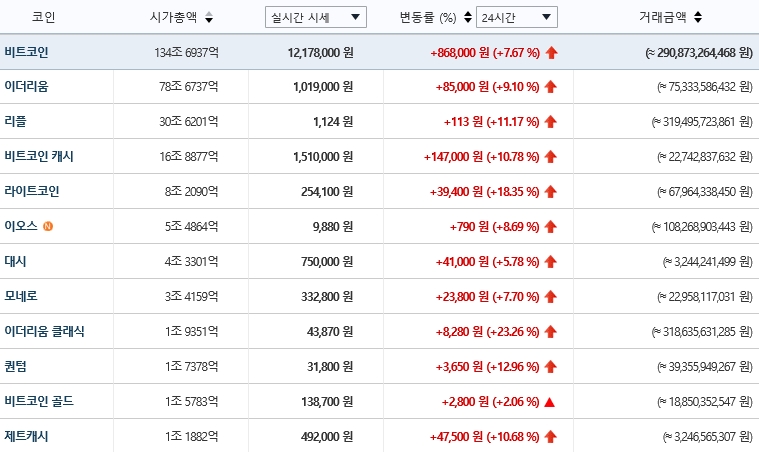Select the change +868,000 원 (+7.67 %)
This screenshot has width=759, height=452.
(485, 52)
